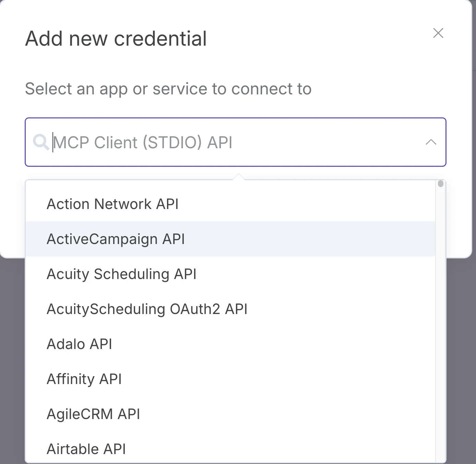Image resolution: width=476 pixels, height=464 pixels.
Task: Choose Acuity Scheduling API
Action: click(x=121, y=274)
